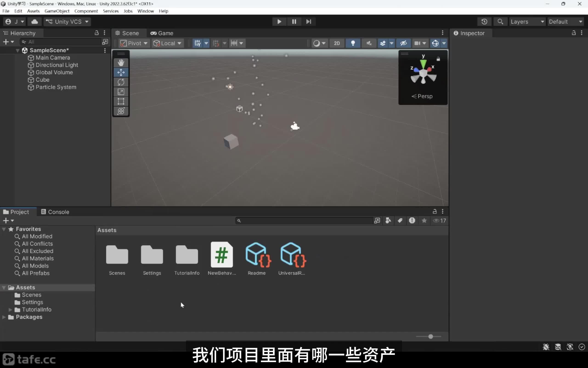The height and width of the screenshot is (368, 588).
Task: Adjust the asset icon size slider
Action: point(430,336)
